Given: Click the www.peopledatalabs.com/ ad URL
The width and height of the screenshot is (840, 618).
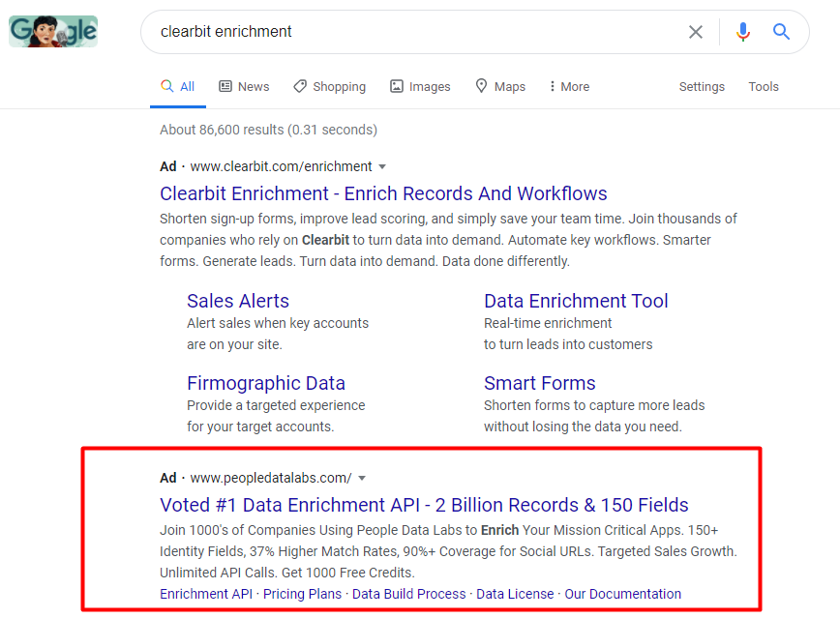Looking at the screenshot, I should click(271, 478).
